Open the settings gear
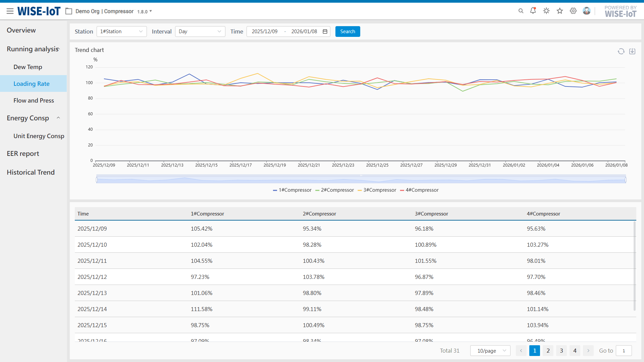Screen dimensions: 644x362 [573, 11]
